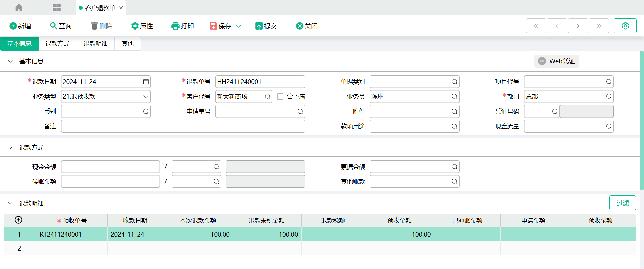Open the apps grid menu icon
The image size is (644, 269).
coord(57,8)
